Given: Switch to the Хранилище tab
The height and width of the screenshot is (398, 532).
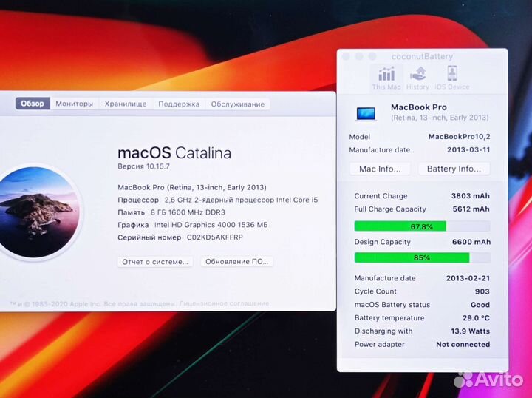Looking at the screenshot, I should (x=126, y=104).
